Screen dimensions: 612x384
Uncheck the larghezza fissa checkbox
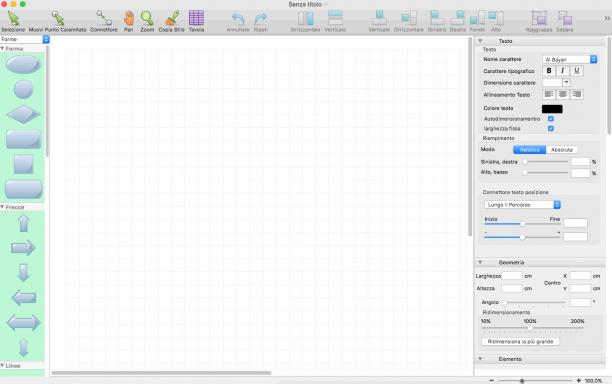tap(551, 128)
